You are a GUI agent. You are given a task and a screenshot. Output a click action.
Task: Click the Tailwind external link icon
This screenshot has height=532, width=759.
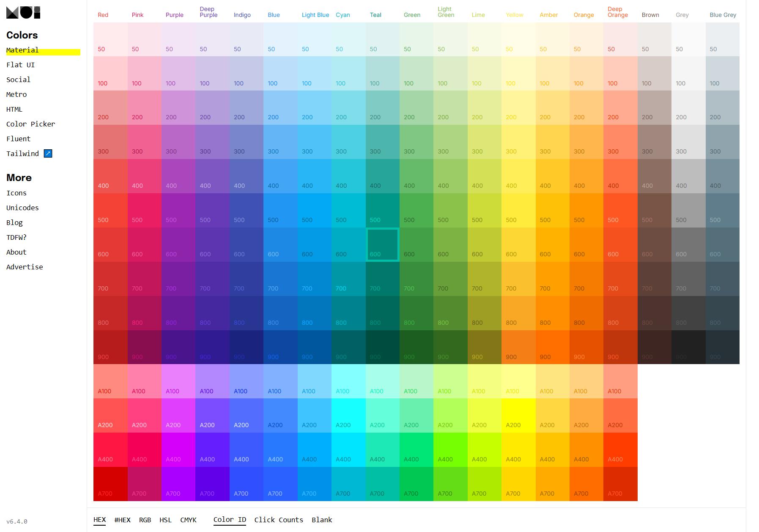(x=48, y=154)
